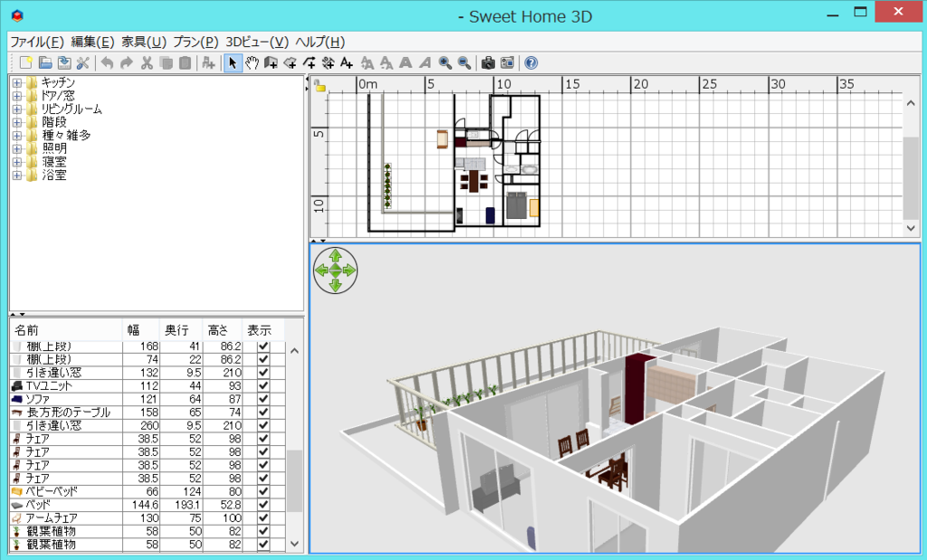This screenshot has width=927, height=560.
Task: Click the plan view vertical scrollbar thumb
Action: click(911, 177)
